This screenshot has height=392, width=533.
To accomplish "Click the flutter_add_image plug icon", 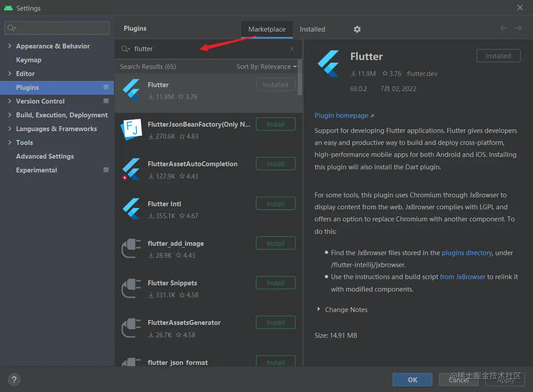I will (131, 248).
